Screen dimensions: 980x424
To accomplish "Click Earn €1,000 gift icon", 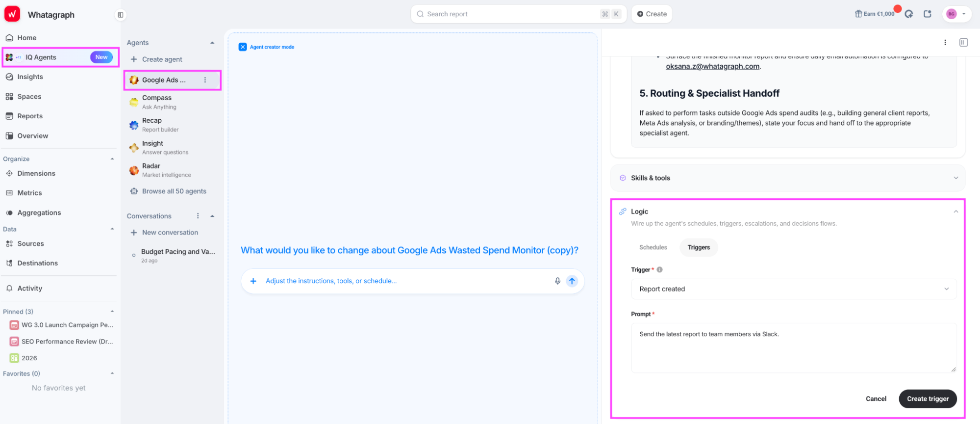I will [858, 14].
